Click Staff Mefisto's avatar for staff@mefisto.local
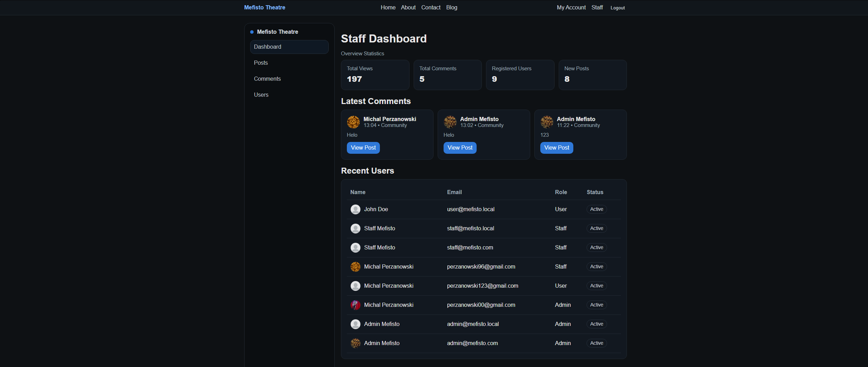 coord(356,228)
